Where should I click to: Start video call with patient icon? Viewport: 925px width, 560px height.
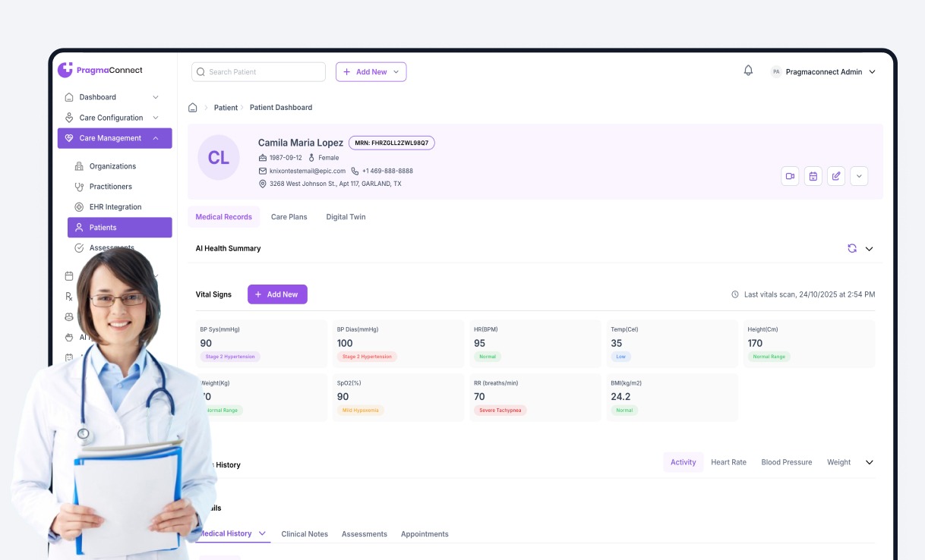click(x=790, y=176)
